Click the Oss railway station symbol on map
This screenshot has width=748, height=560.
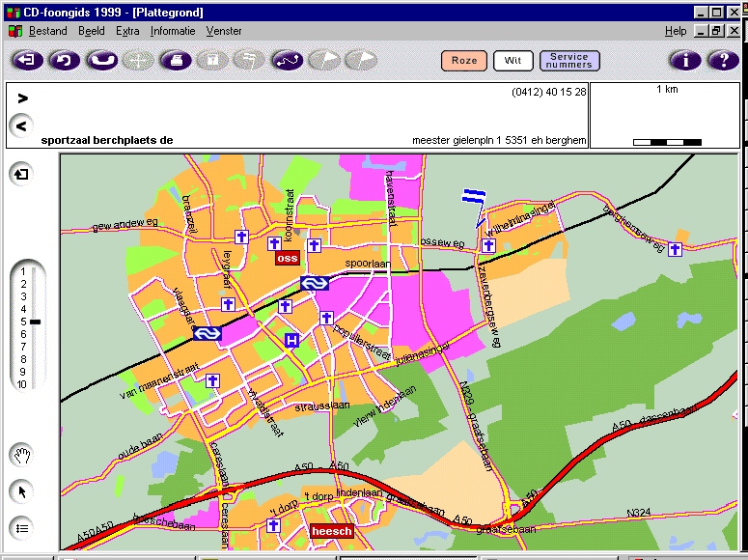315,283
